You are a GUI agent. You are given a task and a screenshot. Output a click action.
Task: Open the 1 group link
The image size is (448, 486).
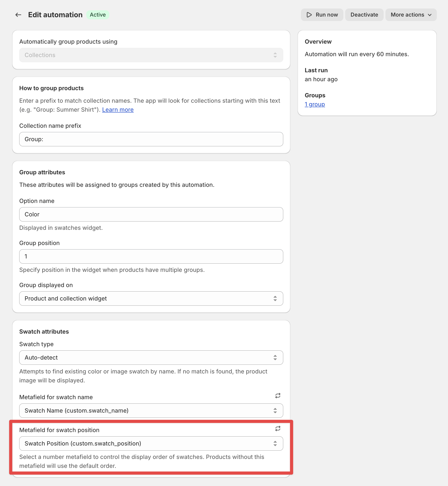315,104
